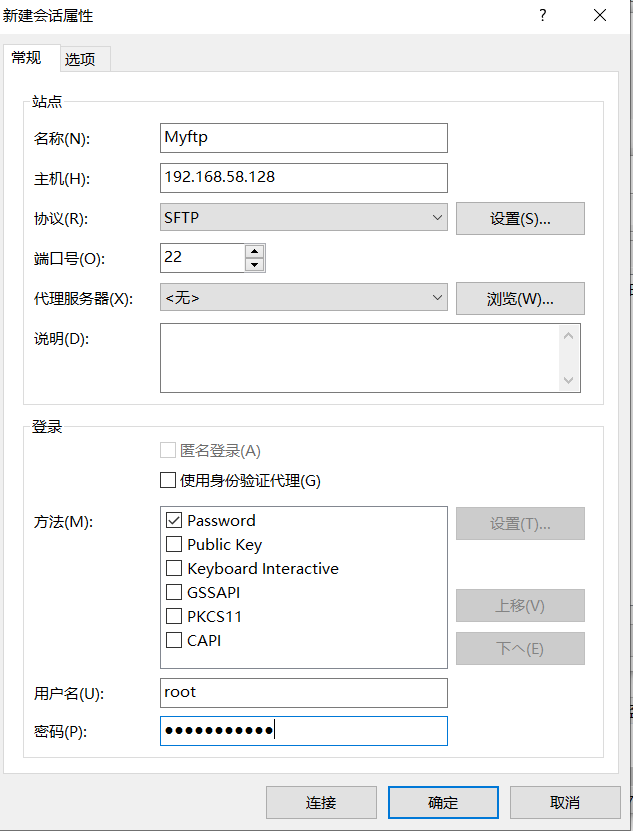The height and width of the screenshot is (831, 633).
Task: Uncheck the Password method checkbox
Action: click(174, 520)
